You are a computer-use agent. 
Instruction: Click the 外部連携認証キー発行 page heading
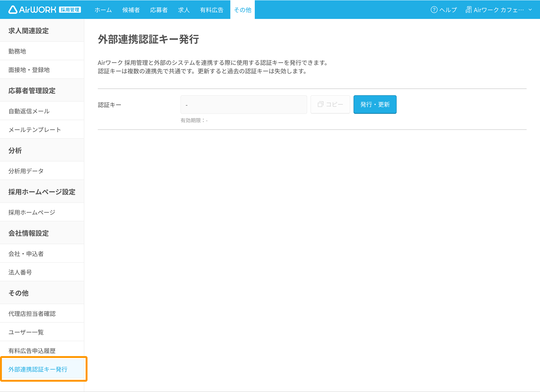click(148, 39)
